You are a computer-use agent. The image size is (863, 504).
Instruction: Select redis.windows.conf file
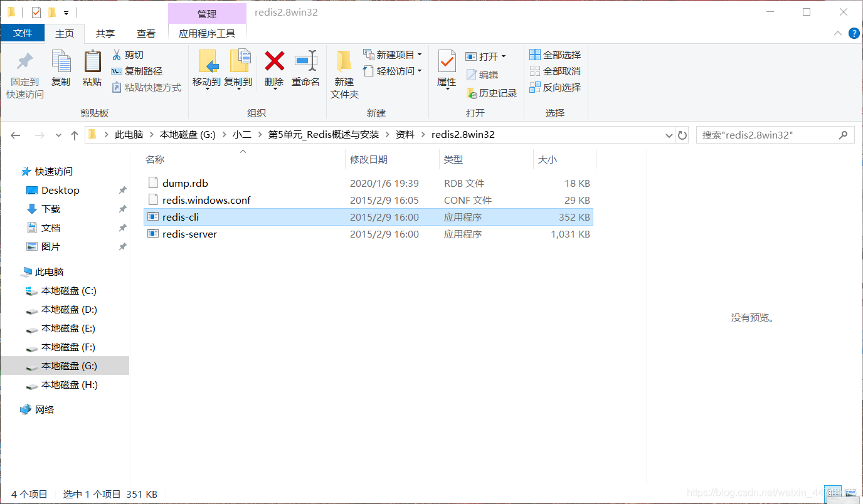368,200
